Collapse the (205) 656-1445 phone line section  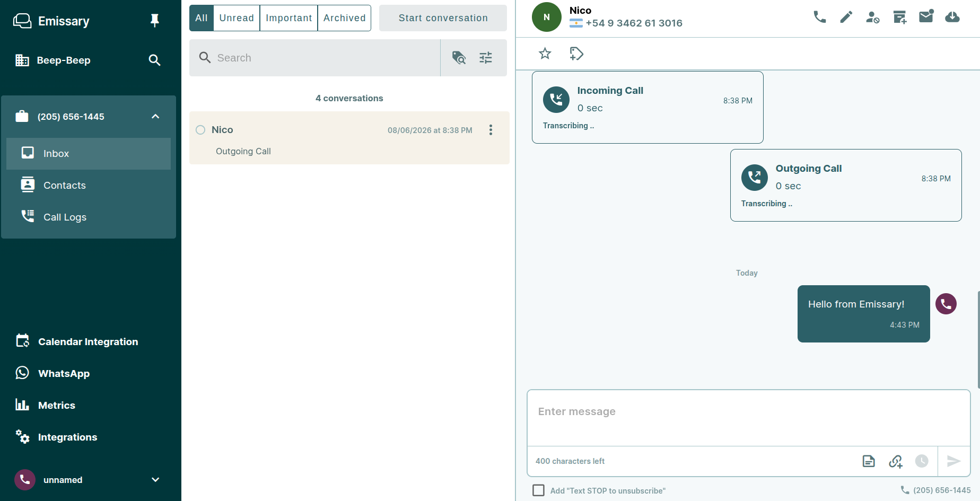(x=155, y=116)
